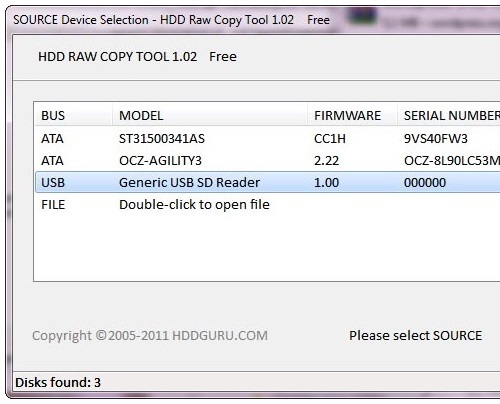This screenshot has width=500, height=404.
Task: Click the 000000 serial number cell
Action: 425,183
